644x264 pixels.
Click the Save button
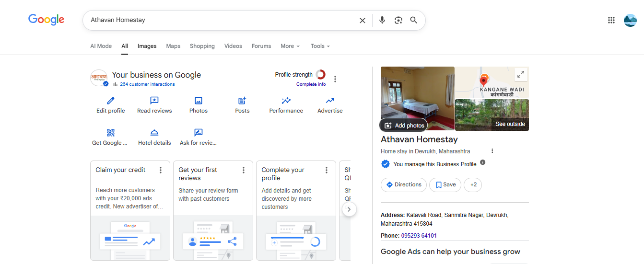click(x=445, y=185)
